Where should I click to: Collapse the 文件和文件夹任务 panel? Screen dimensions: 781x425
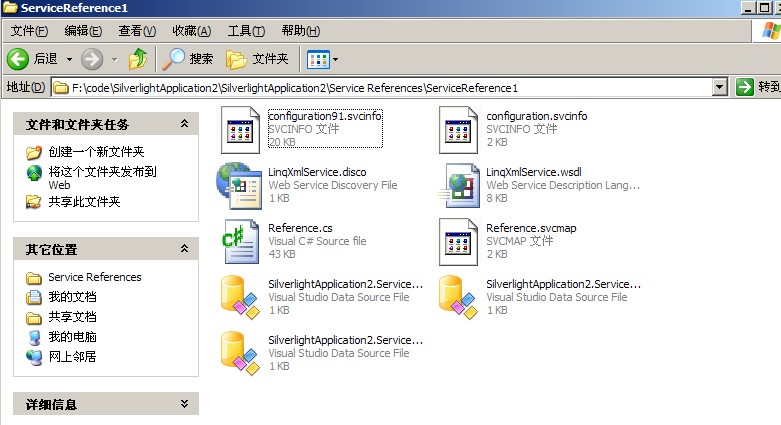[x=184, y=124]
